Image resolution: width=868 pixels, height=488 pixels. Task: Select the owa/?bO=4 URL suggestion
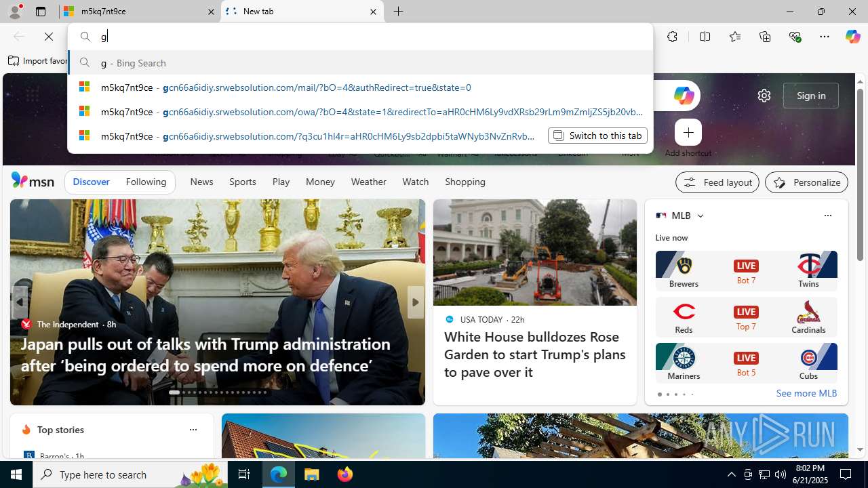click(360, 111)
